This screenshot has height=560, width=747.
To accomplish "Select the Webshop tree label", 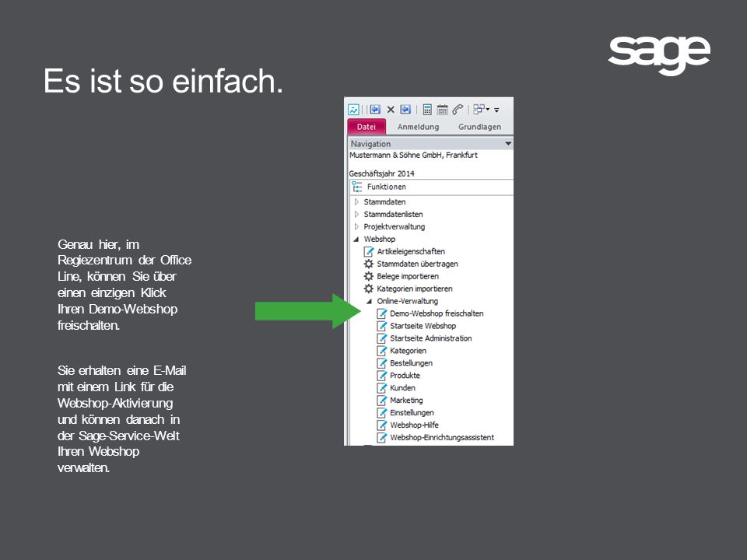I will (379, 239).
